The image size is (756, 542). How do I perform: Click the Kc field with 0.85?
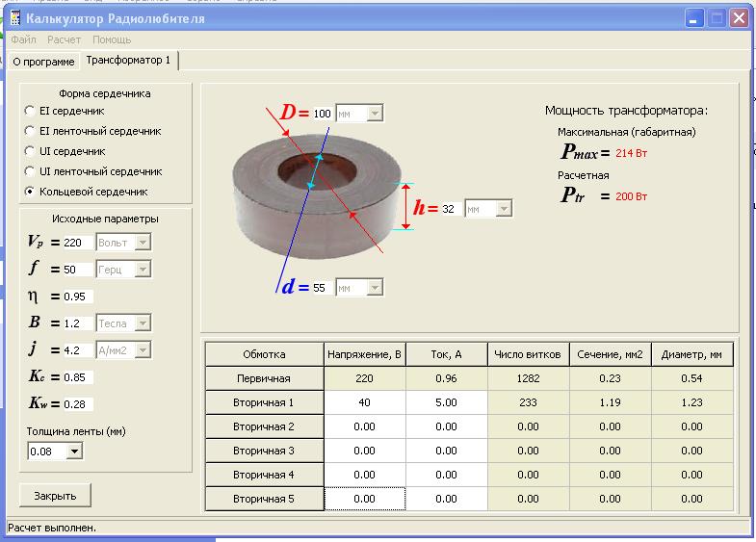[77, 377]
